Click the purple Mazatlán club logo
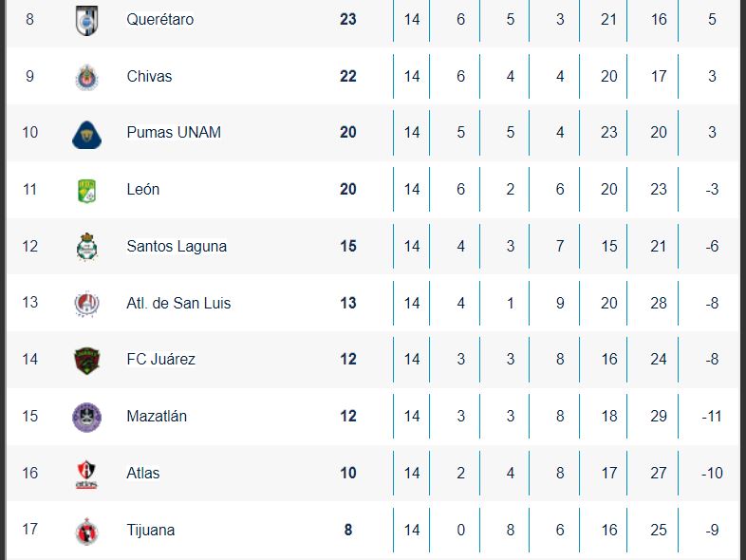This screenshot has height=560, width=746. (x=86, y=417)
